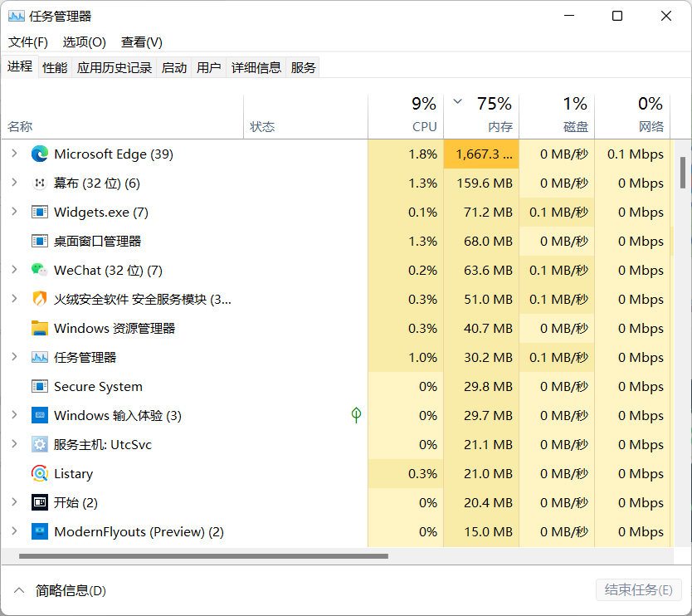The width and height of the screenshot is (692, 616).
Task: Click the green leaf suspended status icon
Action: coord(356,415)
